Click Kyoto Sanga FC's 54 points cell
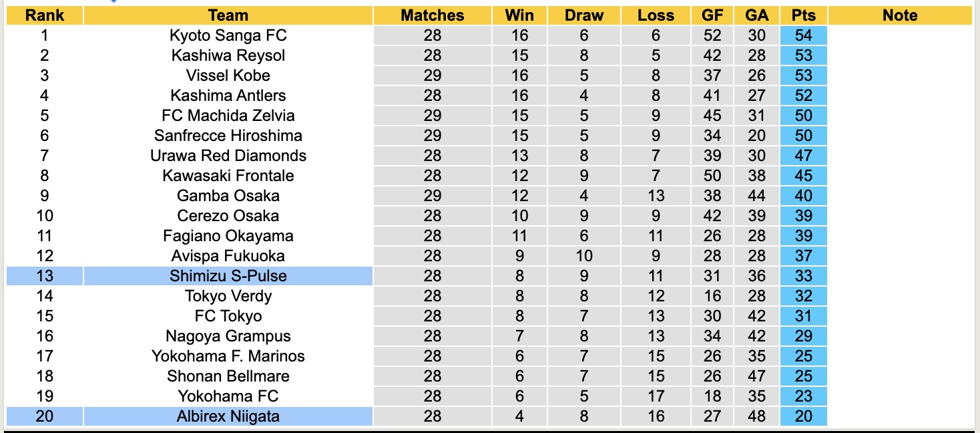This screenshot has width=980, height=433. 803,35
